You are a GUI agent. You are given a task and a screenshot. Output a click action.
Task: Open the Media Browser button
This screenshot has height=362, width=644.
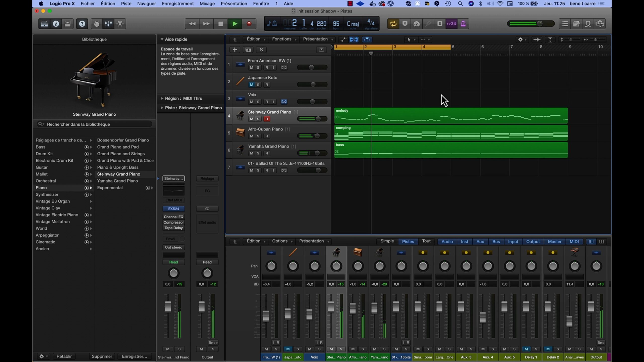pyautogui.click(x=600, y=24)
